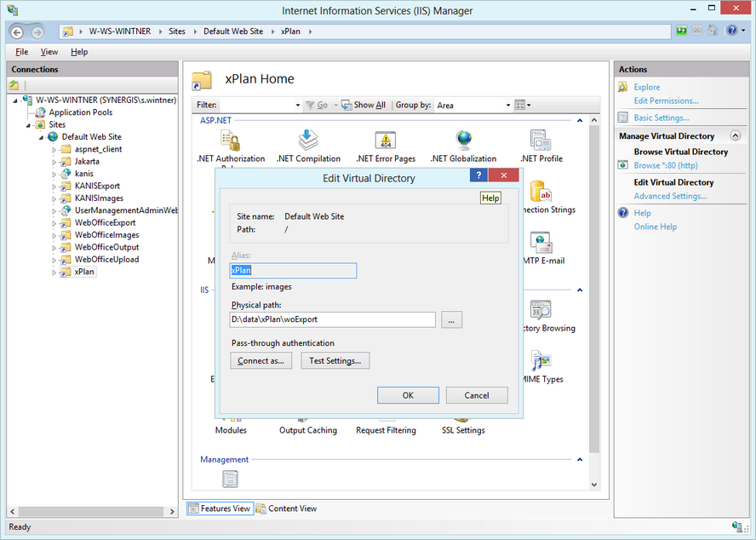Click the back navigation arrow
The height and width of the screenshot is (540, 756).
tap(18, 30)
